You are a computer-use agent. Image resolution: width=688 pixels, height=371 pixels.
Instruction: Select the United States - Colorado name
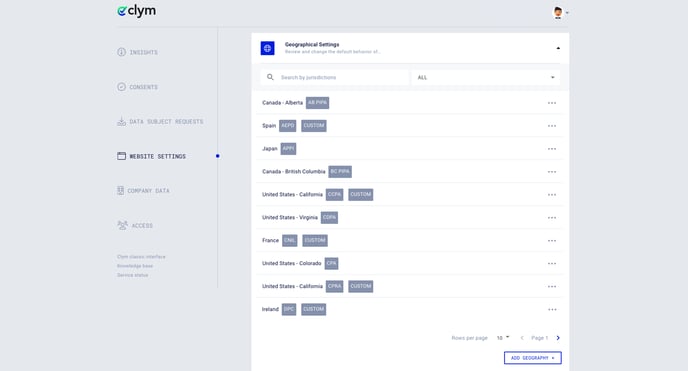[291, 263]
